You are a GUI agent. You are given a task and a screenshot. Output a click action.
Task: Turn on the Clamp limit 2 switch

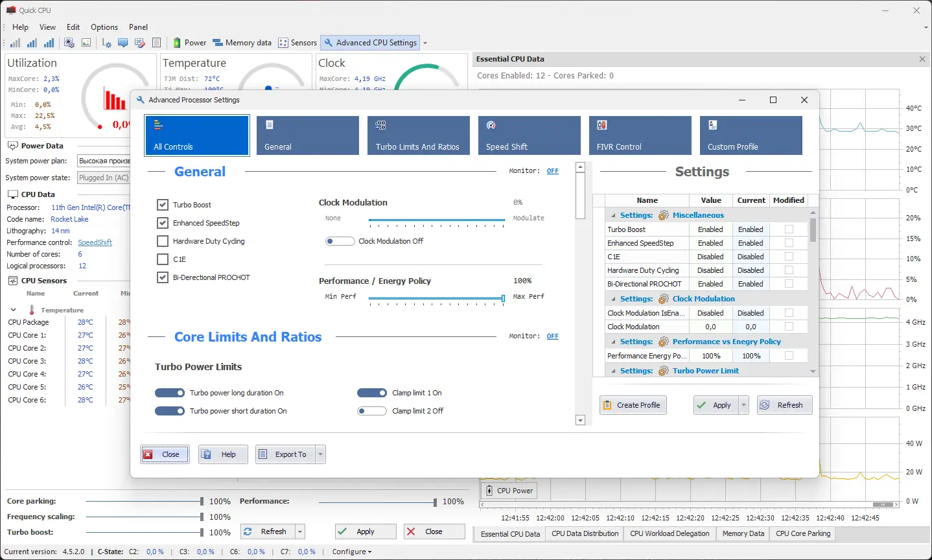tap(372, 411)
